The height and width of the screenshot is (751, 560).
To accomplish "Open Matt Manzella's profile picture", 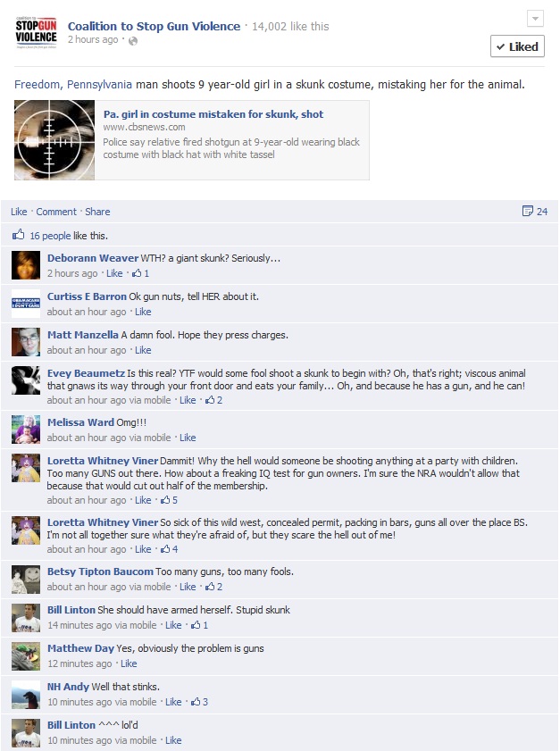I will (26, 342).
